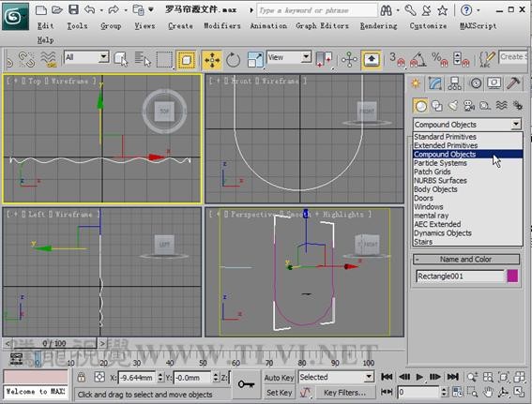Toggle the selection lock padlock
Viewport: 532px width, 404px height.
[81, 377]
